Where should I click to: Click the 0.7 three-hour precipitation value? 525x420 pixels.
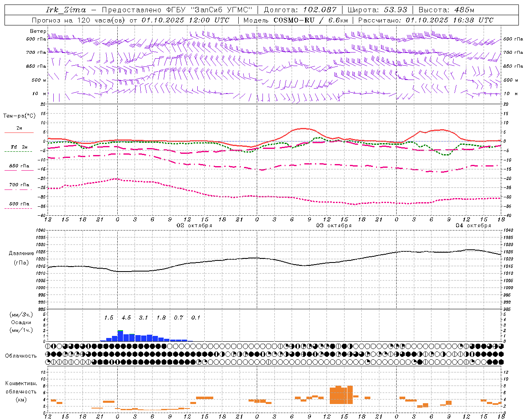[178, 318]
